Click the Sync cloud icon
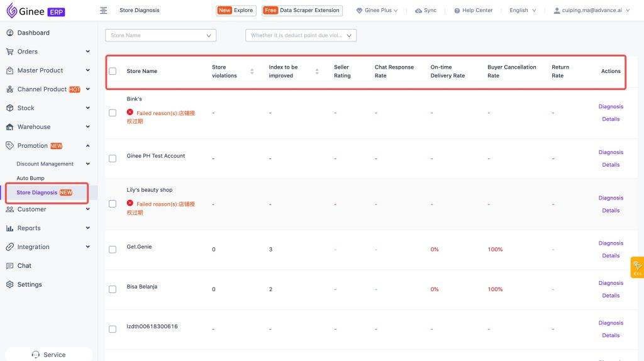644x361 pixels. tap(418, 11)
